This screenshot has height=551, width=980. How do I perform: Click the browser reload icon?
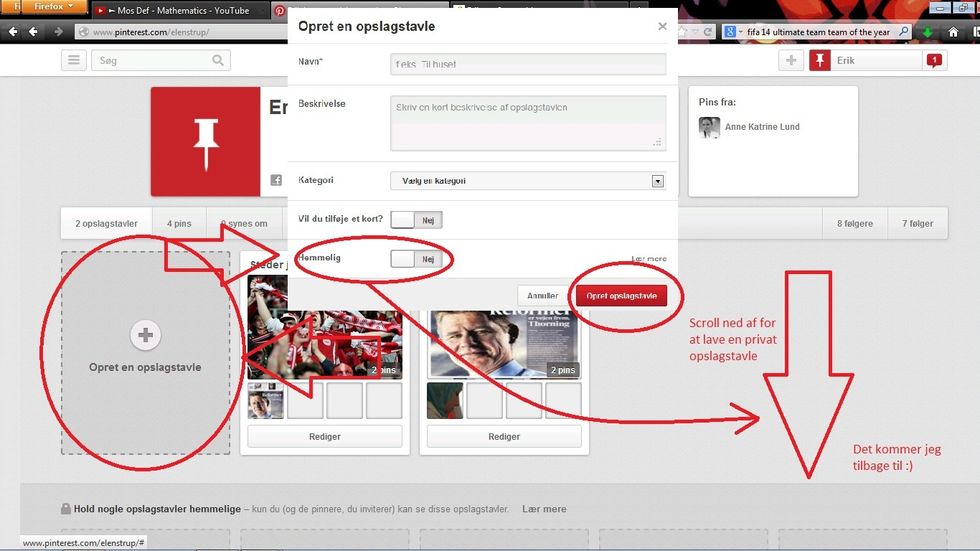[708, 32]
